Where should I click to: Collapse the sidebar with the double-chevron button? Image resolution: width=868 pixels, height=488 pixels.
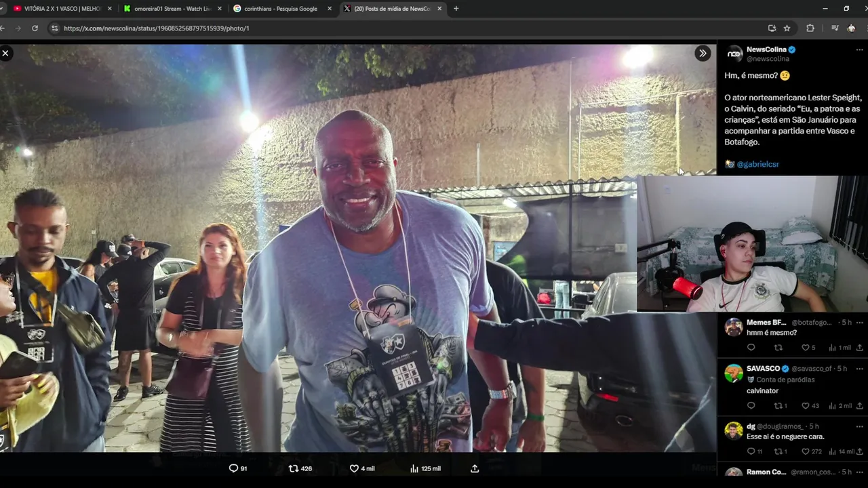pyautogui.click(x=703, y=54)
